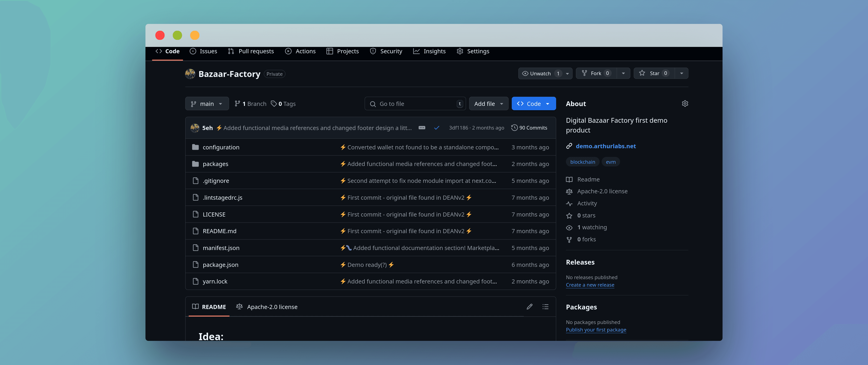Image resolution: width=868 pixels, height=365 pixels.
Task: View the 90 Commits history
Action: tap(529, 128)
